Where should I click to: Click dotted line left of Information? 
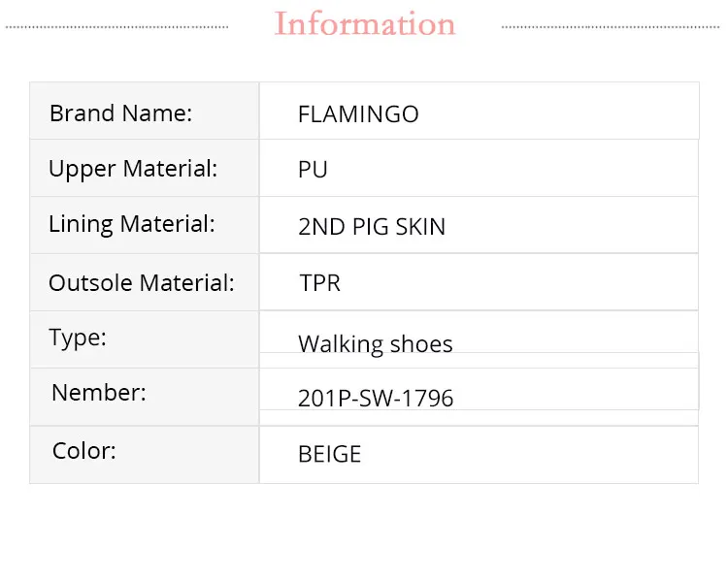[116, 27]
